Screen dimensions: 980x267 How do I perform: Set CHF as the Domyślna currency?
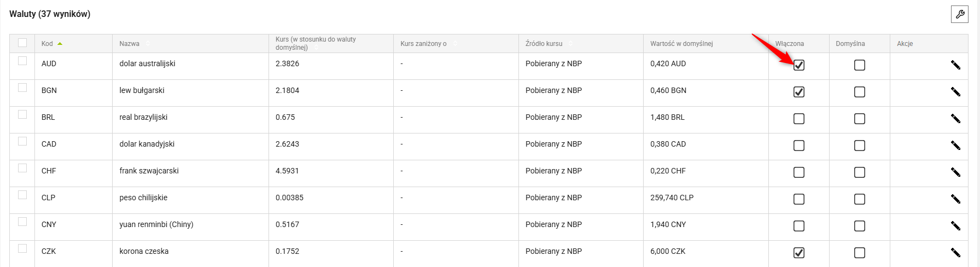pyautogui.click(x=860, y=172)
